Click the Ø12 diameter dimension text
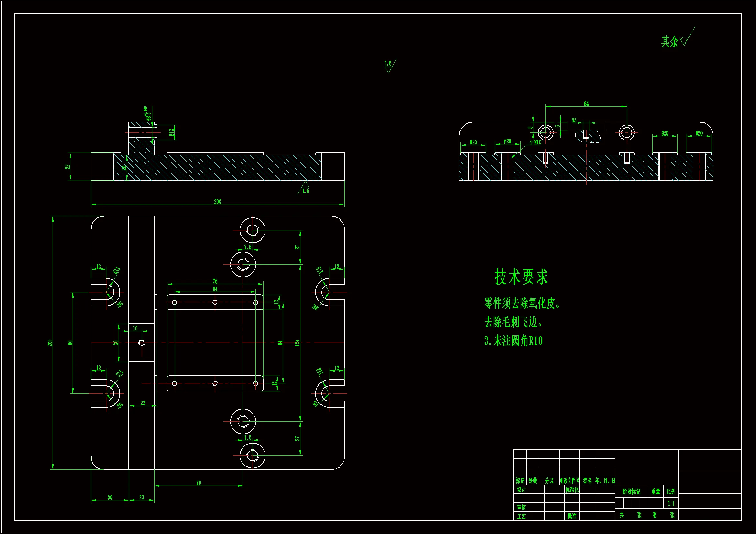Screen dimensions: 756x534 click(x=172, y=132)
